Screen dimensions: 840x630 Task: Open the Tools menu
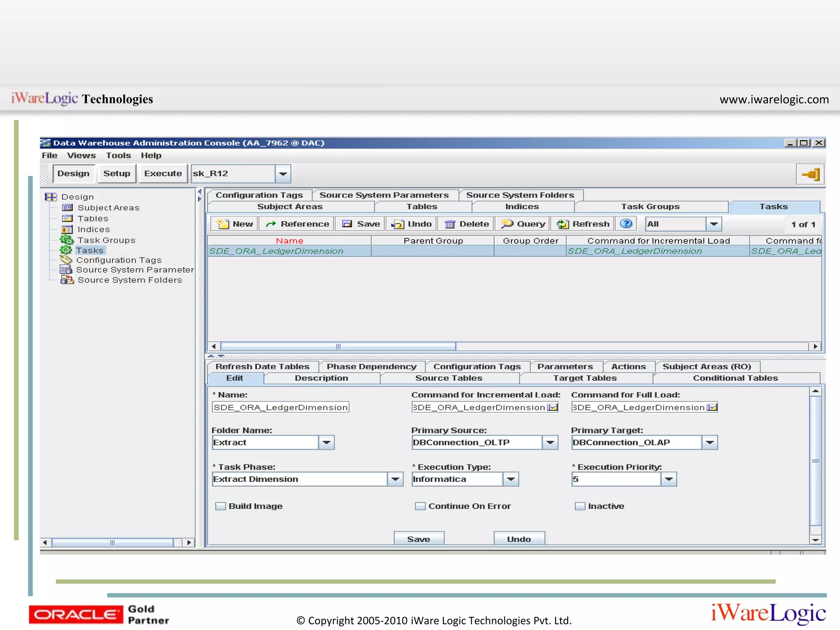pos(118,155)
